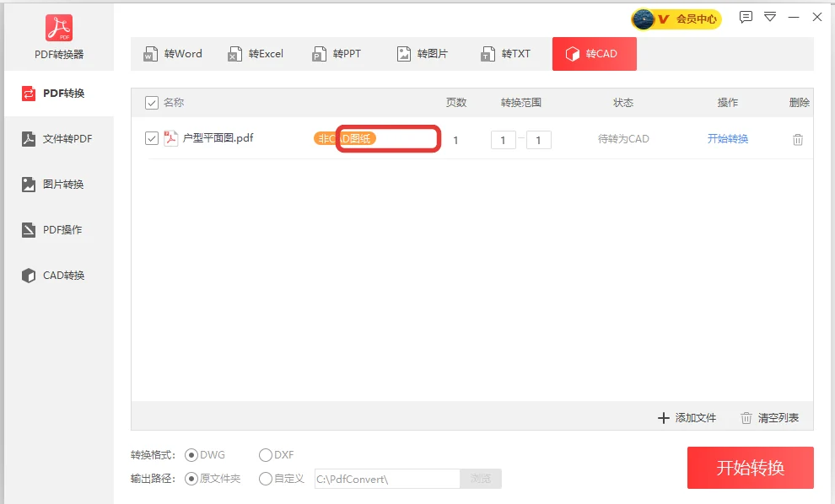Open the 转Word tab
The image size is (835, 504).
173,54
